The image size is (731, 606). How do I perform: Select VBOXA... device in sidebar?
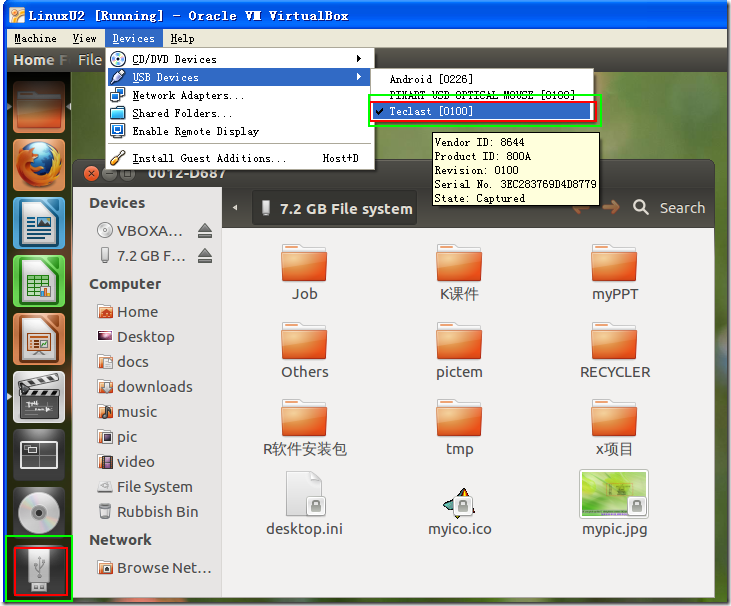[139, 231]
